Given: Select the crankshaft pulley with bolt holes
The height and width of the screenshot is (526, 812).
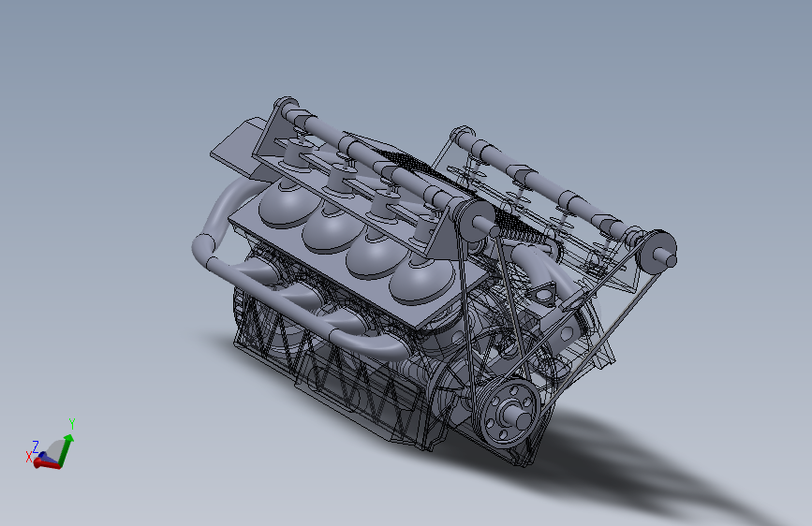Looking at the screenshot, I should 509,413.
